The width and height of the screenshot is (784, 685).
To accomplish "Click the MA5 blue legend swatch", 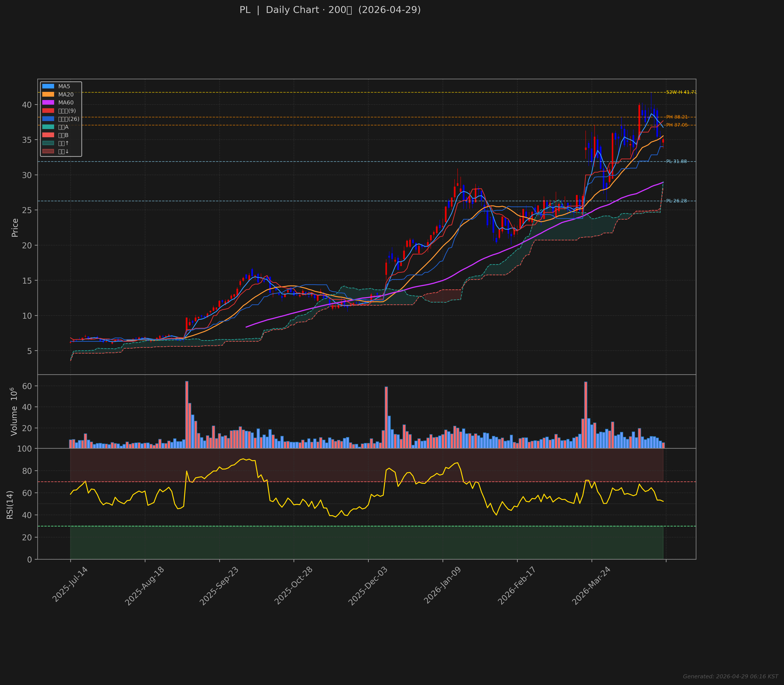I will pos(48,86).
